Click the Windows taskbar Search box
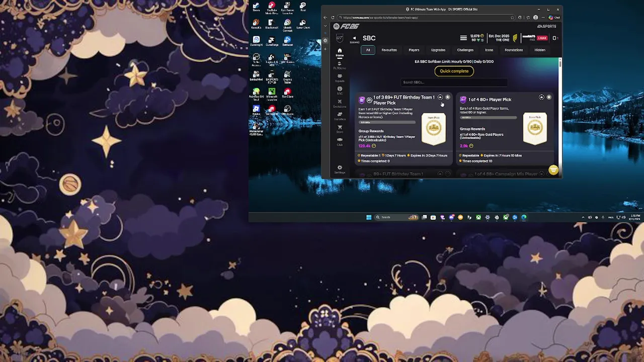 [x=397, y=217]
